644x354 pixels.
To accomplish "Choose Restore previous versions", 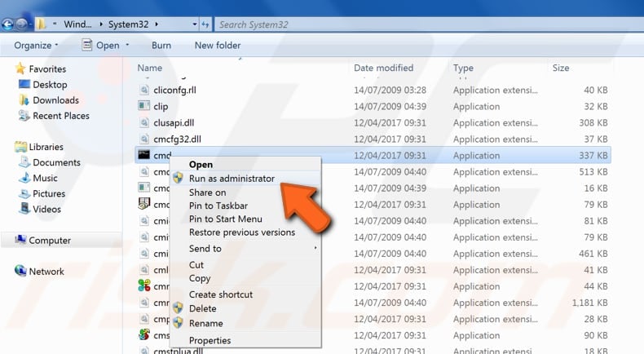I will click(x=242, y=232).
